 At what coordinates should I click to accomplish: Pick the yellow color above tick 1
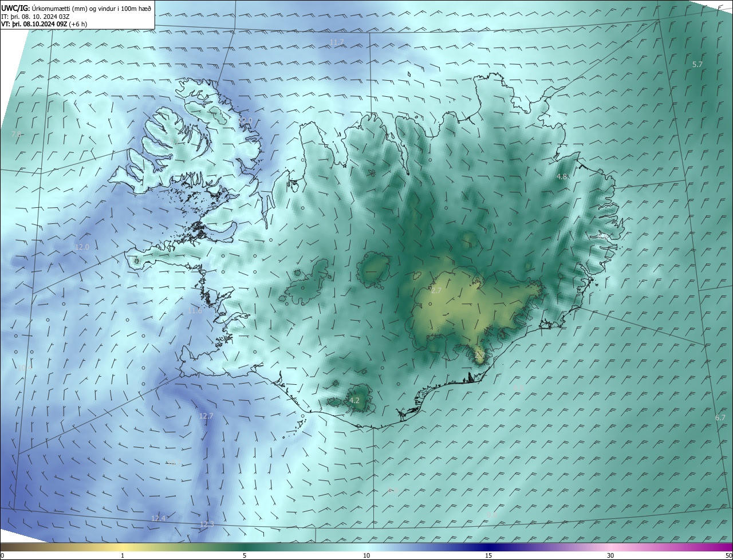click(x=123, y=547)
